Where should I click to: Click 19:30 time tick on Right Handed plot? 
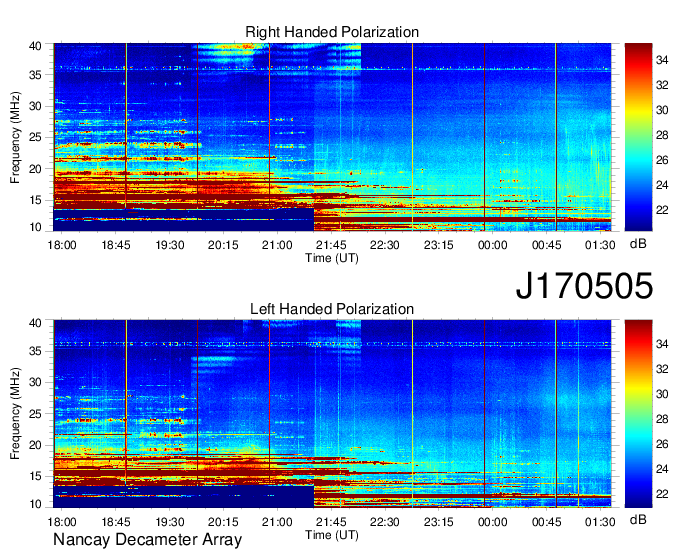click(170, 245)
